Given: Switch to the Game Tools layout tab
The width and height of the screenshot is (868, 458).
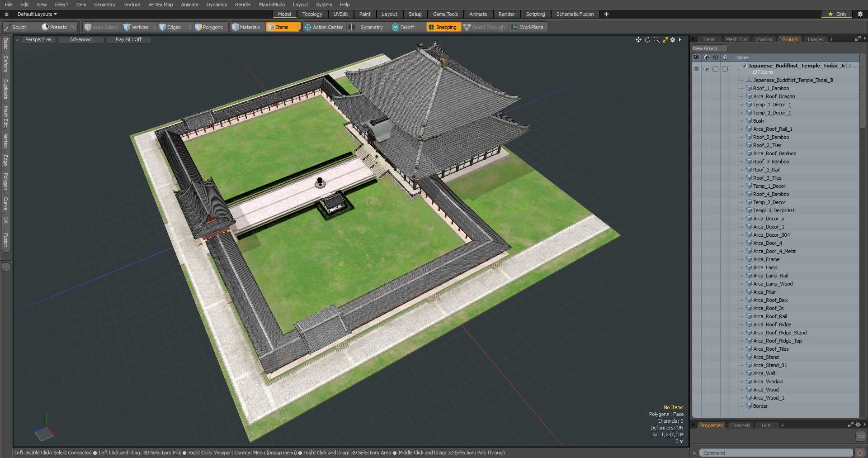Looking at the screenshot, I should tap(445, 14).
